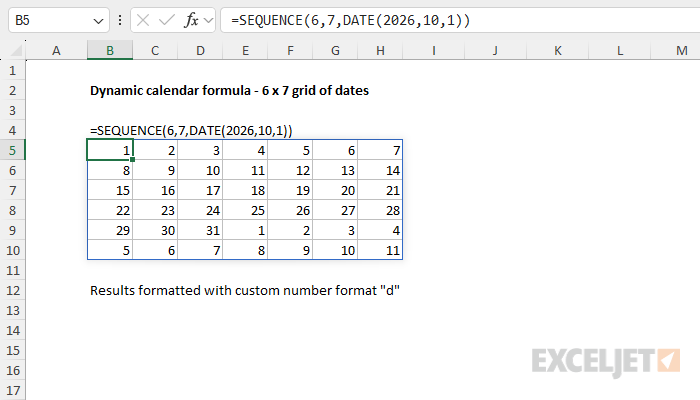Select row 10 header
The image size is (700, 400).
tap(12, 250)
